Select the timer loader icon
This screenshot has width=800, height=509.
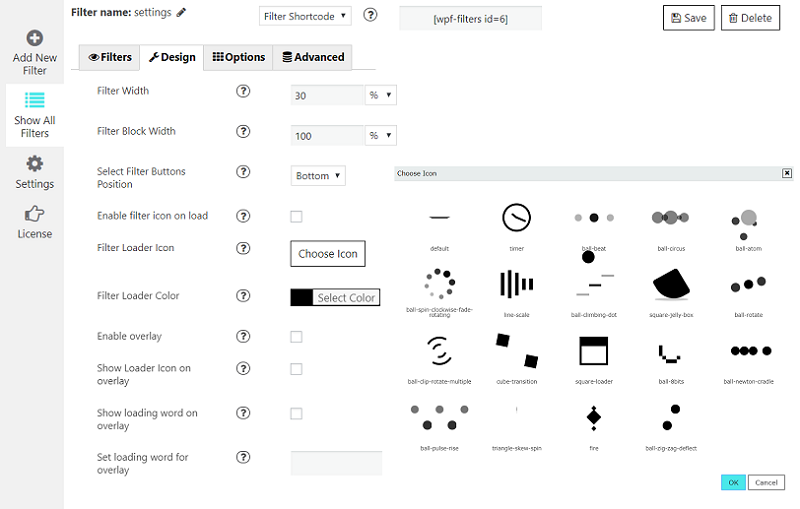click(x=516, y=218)
